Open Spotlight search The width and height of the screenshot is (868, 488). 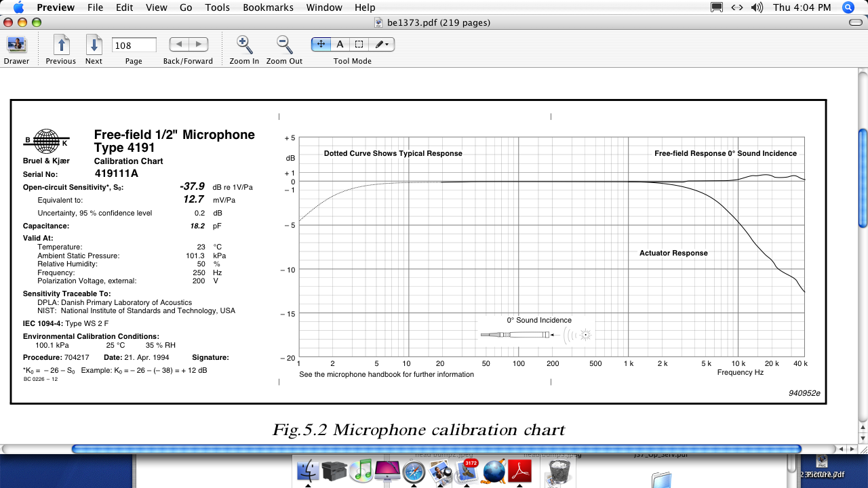tap(848, 7)
